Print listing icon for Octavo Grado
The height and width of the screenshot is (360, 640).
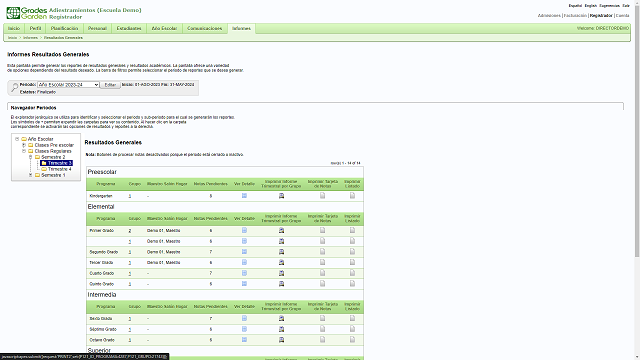352,340
